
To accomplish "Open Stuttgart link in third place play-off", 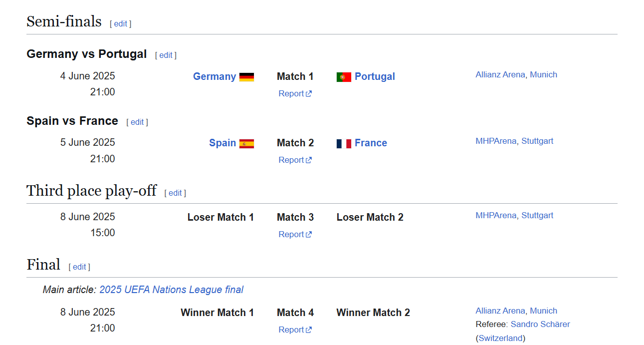I will [x=537, y=215].
